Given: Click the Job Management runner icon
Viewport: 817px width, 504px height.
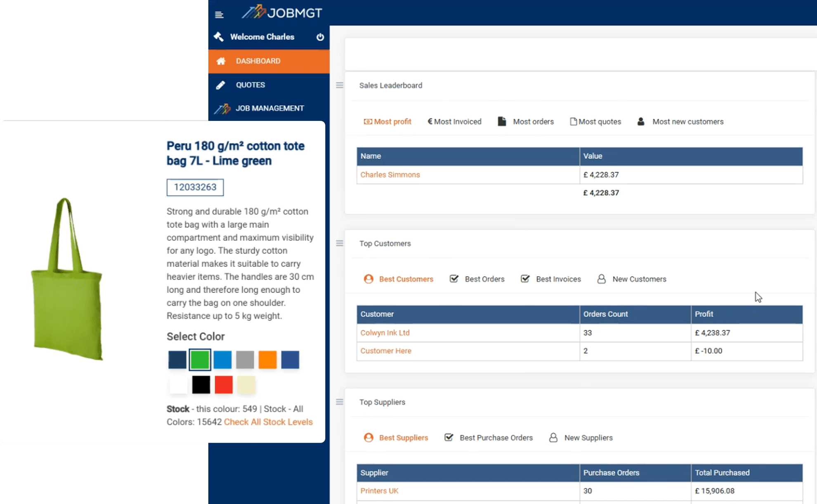Looking at the screenshot, I should (222, 108).
